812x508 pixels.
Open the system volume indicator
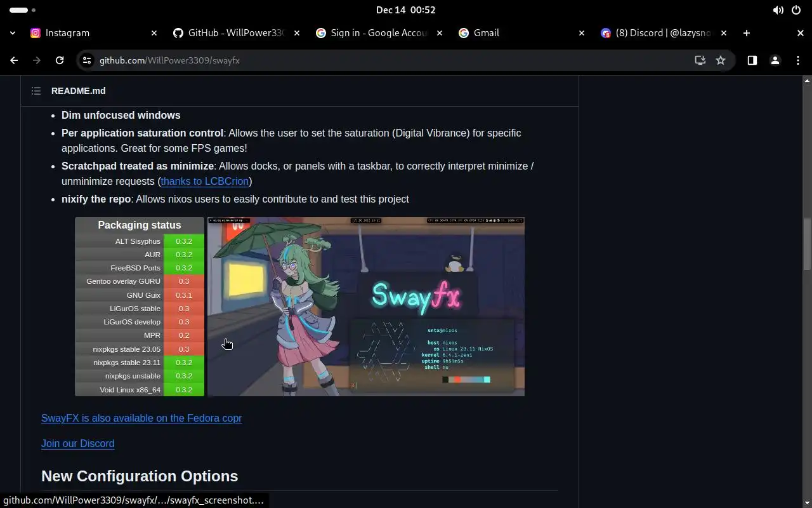[778, 10]
